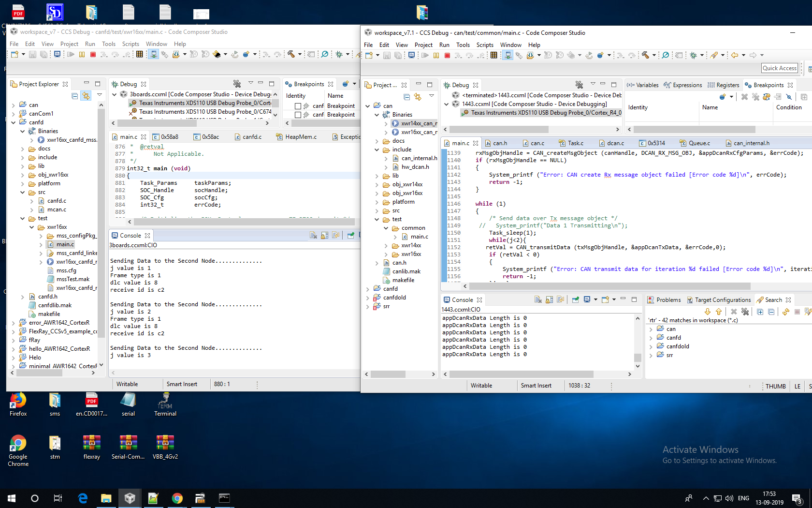Click Link with Editor in Project Explorer

tap(86, 96)
